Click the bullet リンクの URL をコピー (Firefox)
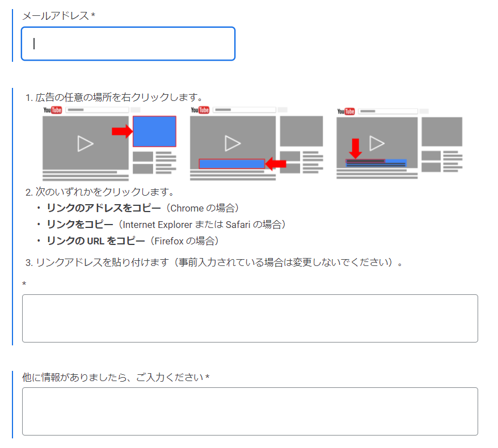 [x=132, y=241]
